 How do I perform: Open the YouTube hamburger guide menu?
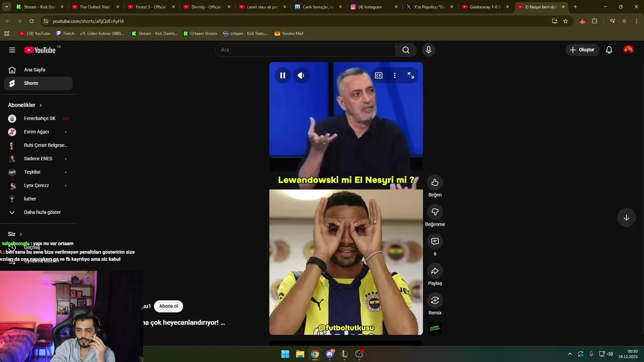point(12,50)
